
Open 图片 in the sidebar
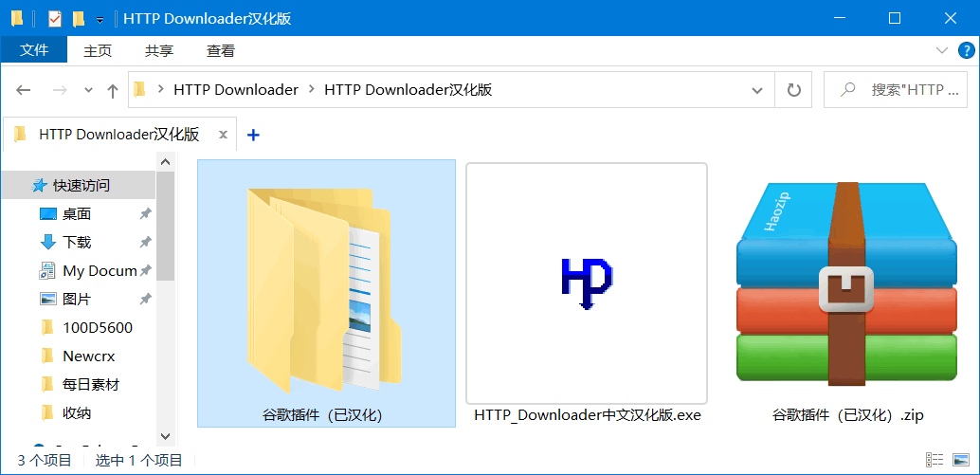click(x=77, y=300)
